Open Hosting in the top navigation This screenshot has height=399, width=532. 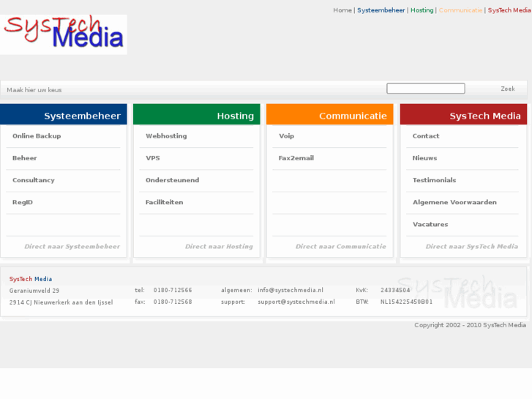[422, 10]
